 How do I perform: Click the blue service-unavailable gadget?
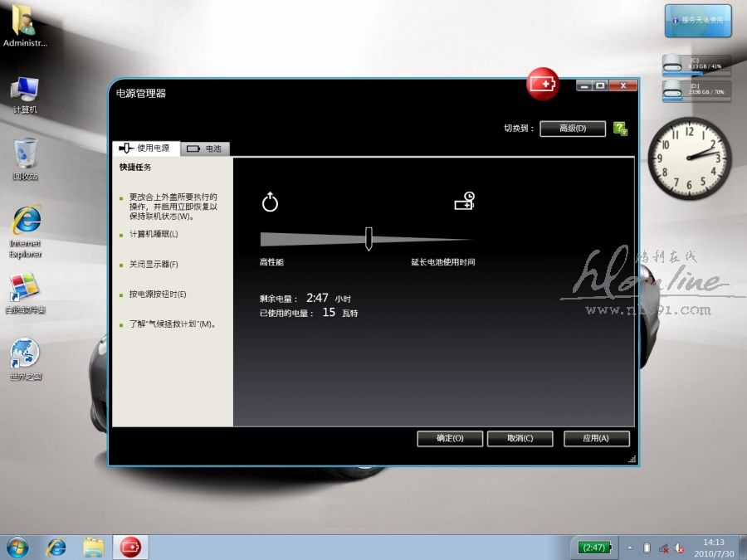(x=698, y=21)
